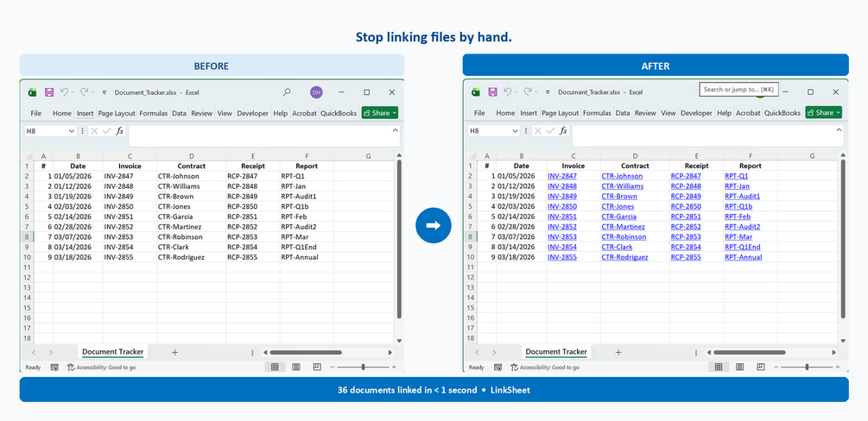Screen dimensions: 868x421
Task: Expand the formula bar in AFTER window
Action: tap(839, 129)
